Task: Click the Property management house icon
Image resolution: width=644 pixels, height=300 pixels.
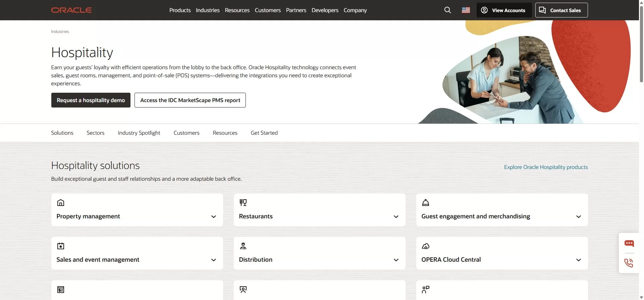Action: [x=61, y=203]
